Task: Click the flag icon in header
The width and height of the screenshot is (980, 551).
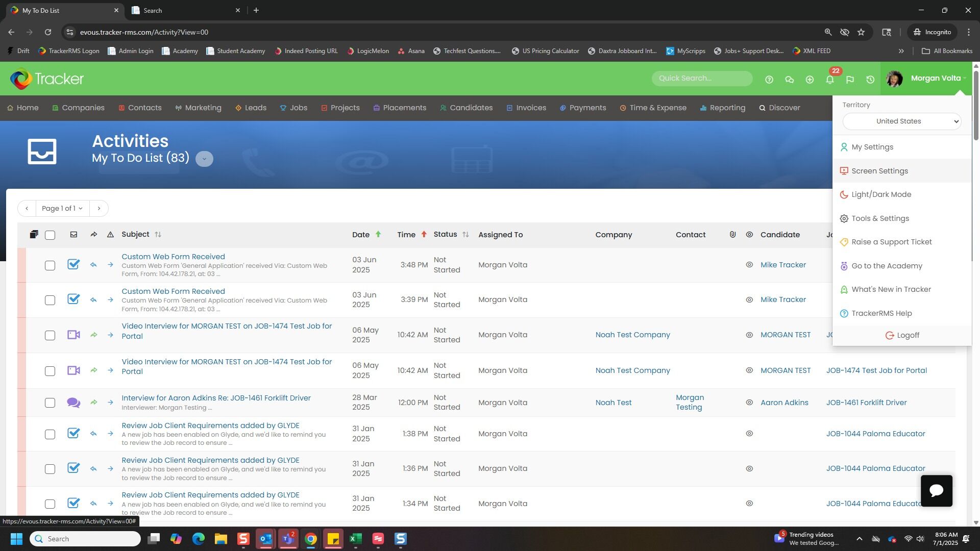Action: [850, 80]
